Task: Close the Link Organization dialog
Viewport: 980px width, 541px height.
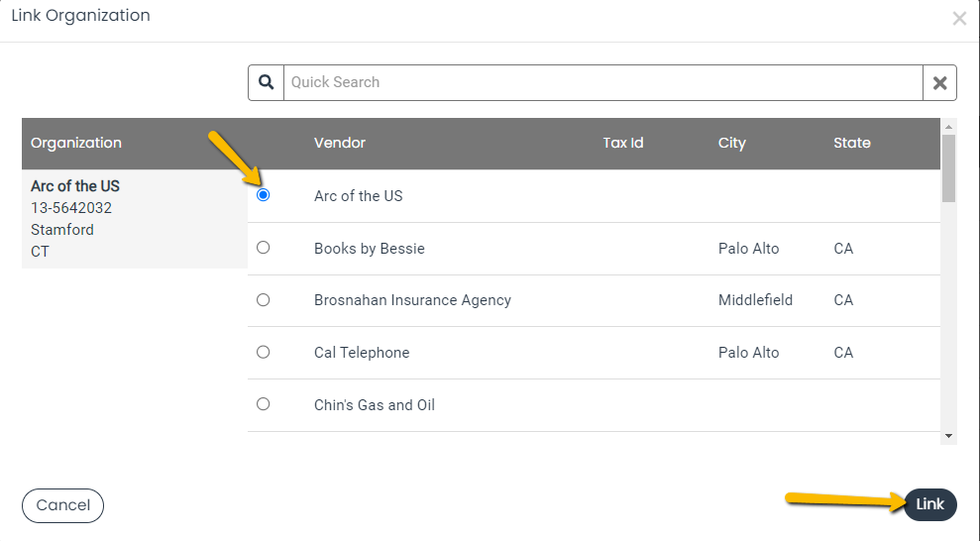Action: pos(959,19)
